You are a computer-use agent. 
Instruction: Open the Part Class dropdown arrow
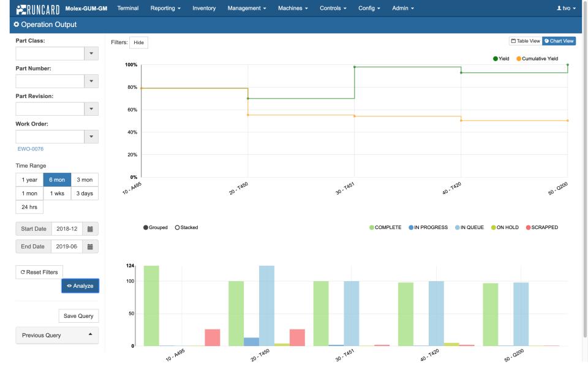tap(91, 53)
